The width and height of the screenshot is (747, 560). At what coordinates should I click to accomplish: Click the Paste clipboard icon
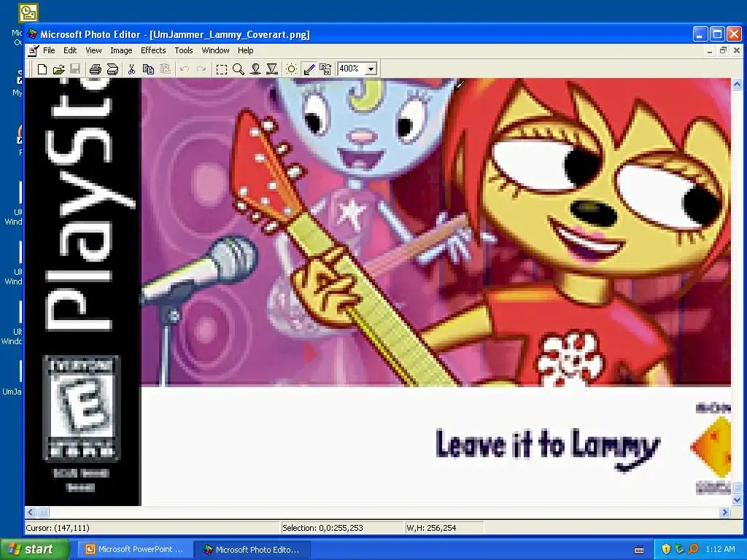tap(165, 69)
